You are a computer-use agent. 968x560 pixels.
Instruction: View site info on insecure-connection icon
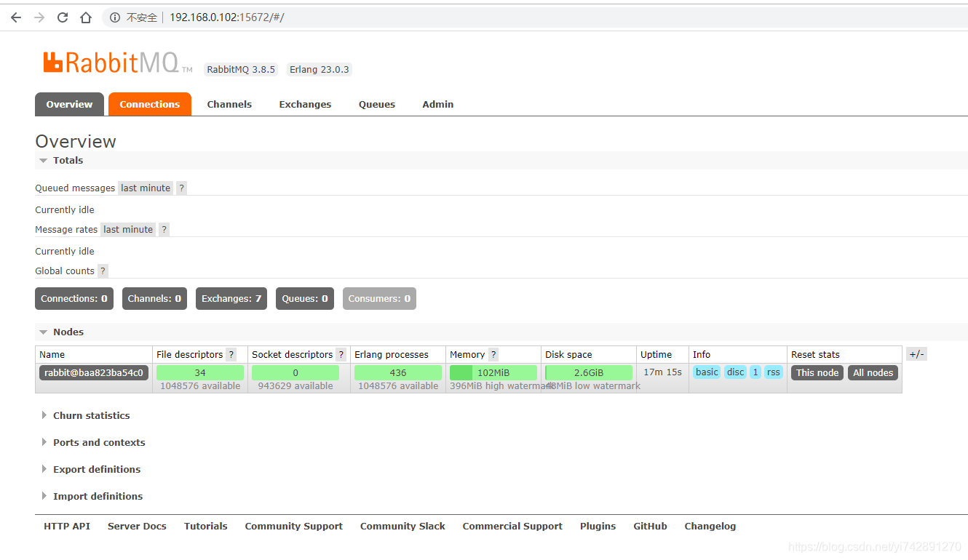115,17
